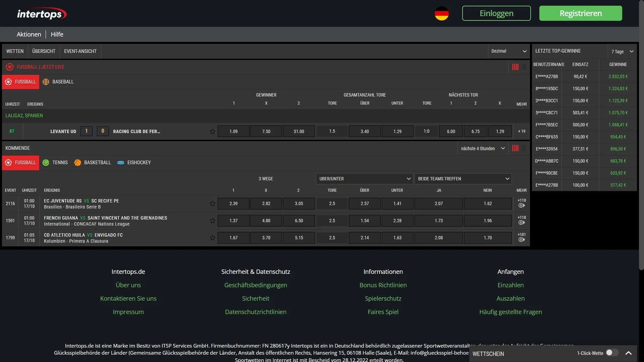Image resolution: width=644 pixels, height=362 pixels.
Task: Expand the Wettschein panel chevron
Action: pos(629,353)
